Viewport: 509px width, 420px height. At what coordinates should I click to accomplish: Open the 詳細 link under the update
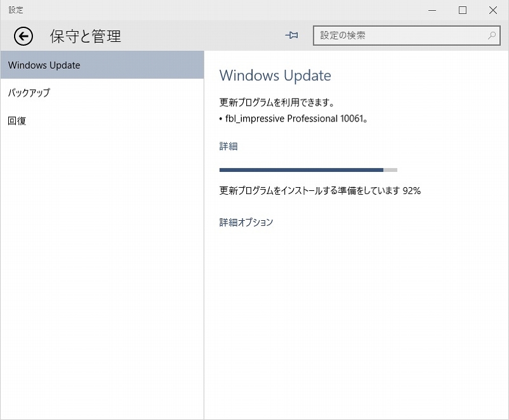point(228,146)
